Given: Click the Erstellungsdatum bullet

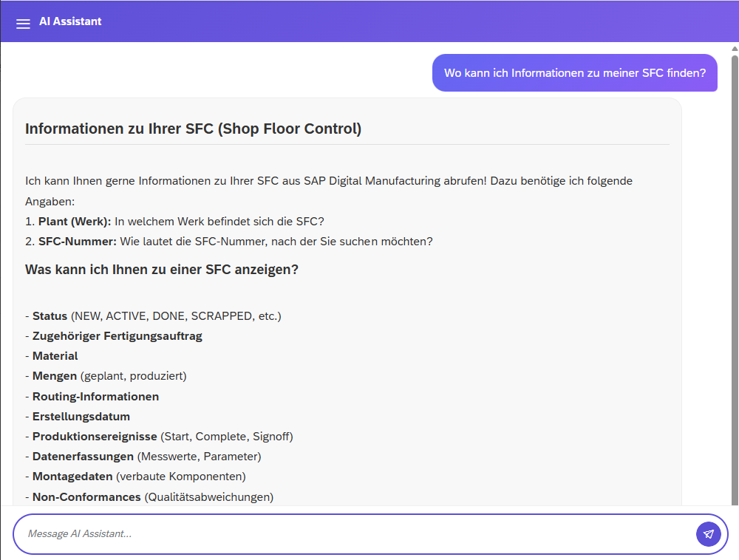Looking at the screenshot, I should click(x=78, y=417).
